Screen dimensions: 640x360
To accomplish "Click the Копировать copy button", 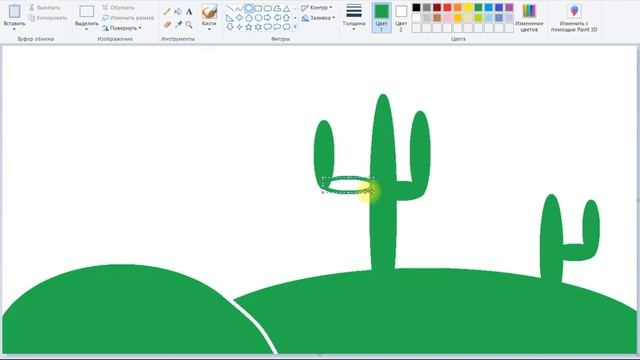I will coord(47,18).
